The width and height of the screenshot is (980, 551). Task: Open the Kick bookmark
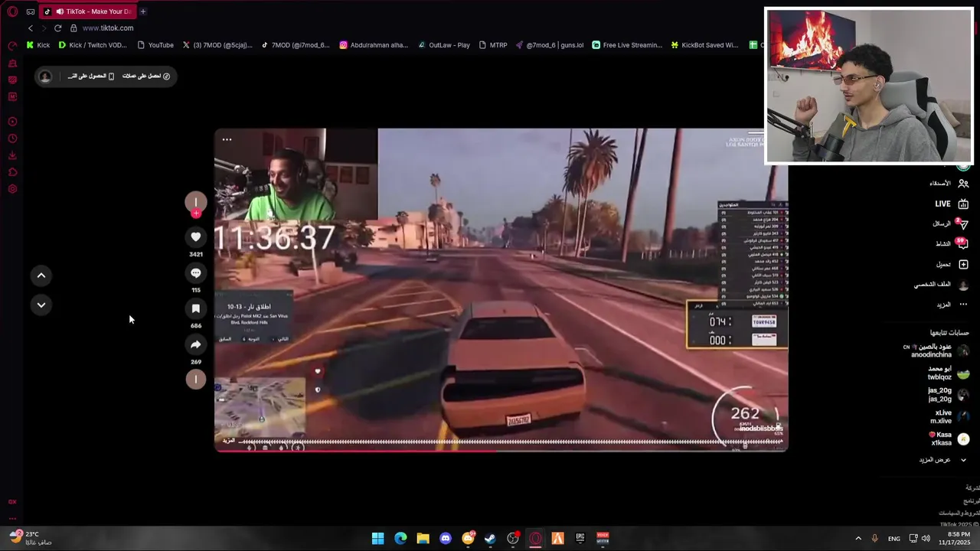point(38,45)
